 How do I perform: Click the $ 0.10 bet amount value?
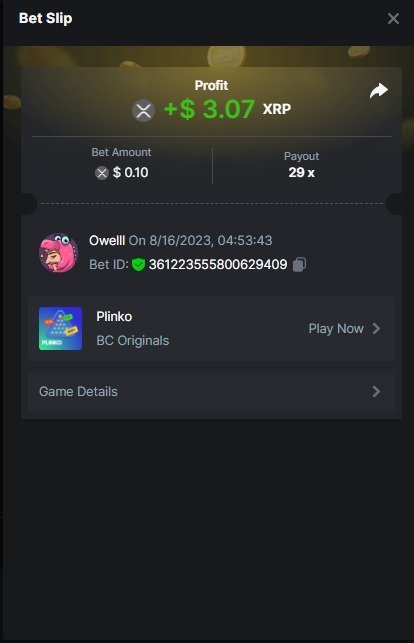click(130, 173)
